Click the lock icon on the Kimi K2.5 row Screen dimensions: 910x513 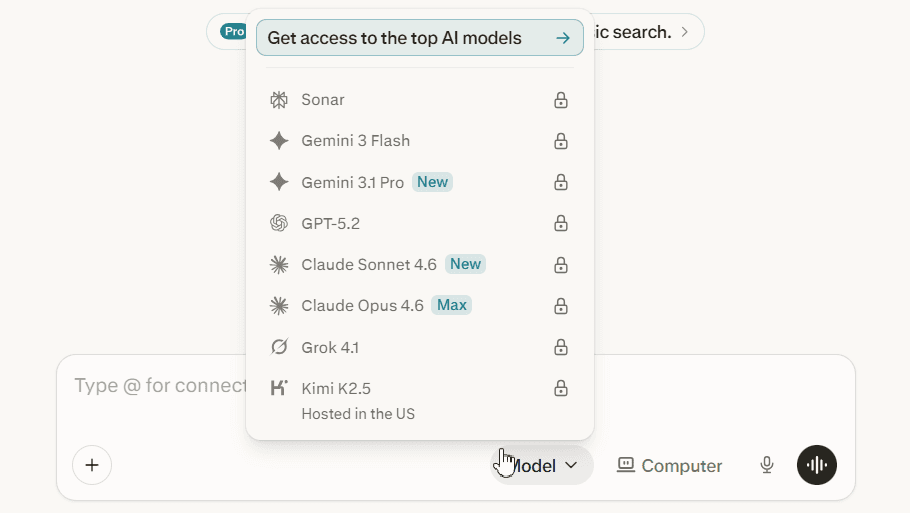tap(561, 388)
